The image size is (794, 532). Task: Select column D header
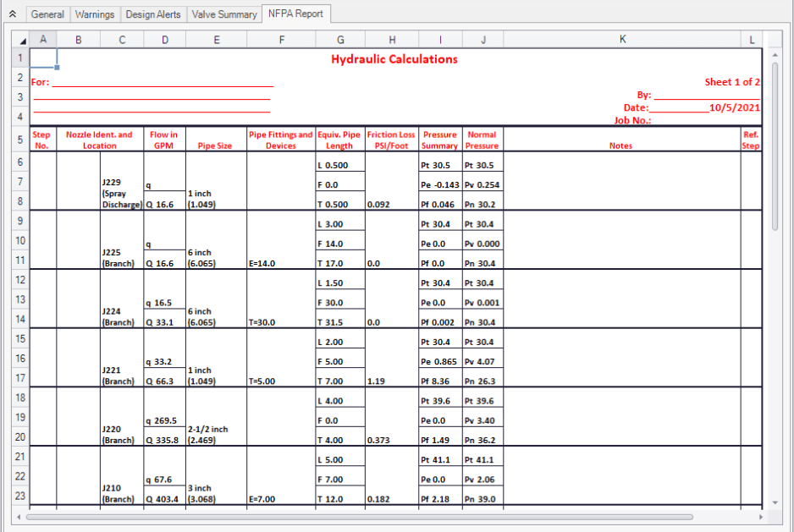click(165, 40)
